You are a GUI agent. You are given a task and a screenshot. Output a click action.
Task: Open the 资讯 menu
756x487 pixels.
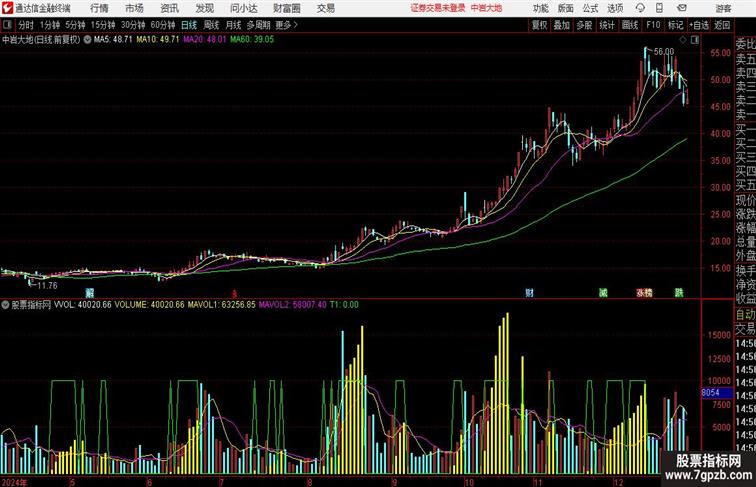tap(169, 8)
